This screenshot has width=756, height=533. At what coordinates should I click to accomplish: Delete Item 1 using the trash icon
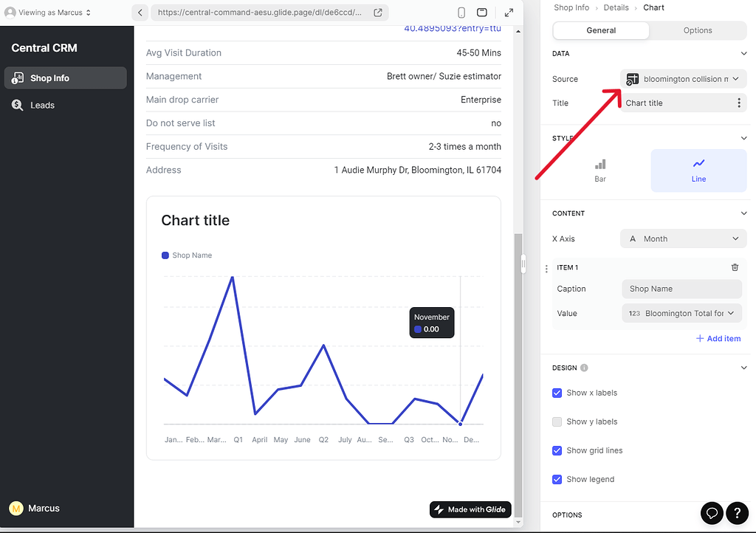[735, 267]
